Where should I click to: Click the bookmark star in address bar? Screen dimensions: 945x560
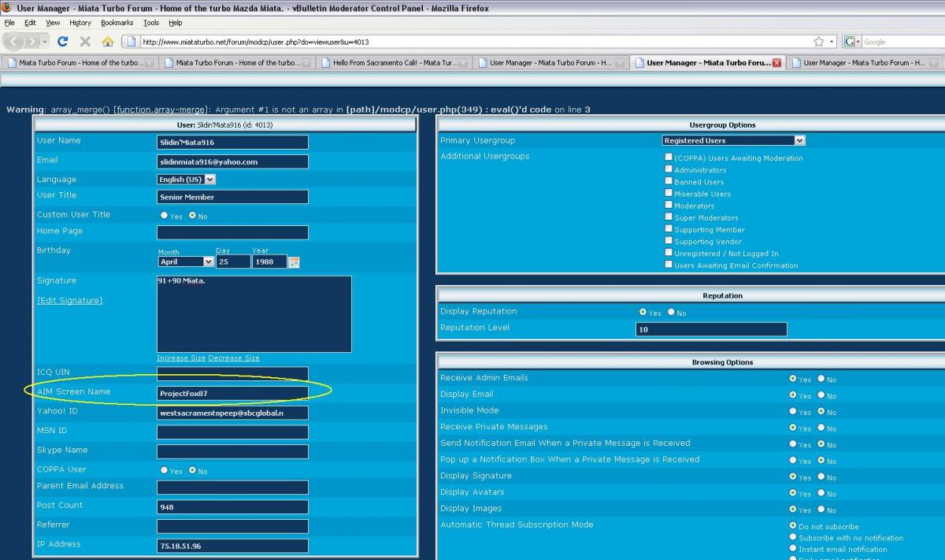tap(819, 42)
